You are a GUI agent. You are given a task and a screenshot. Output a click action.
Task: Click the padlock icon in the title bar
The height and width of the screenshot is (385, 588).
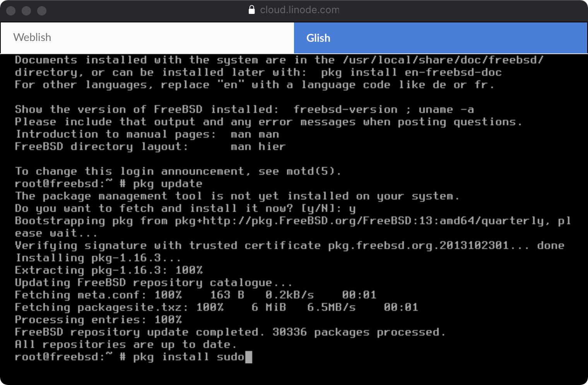click(251, 10)
